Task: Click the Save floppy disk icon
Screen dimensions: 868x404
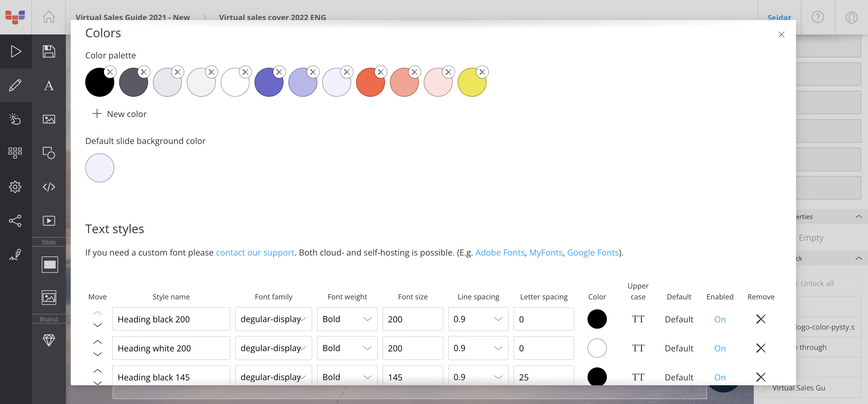Action: click(x=49, y=51)
